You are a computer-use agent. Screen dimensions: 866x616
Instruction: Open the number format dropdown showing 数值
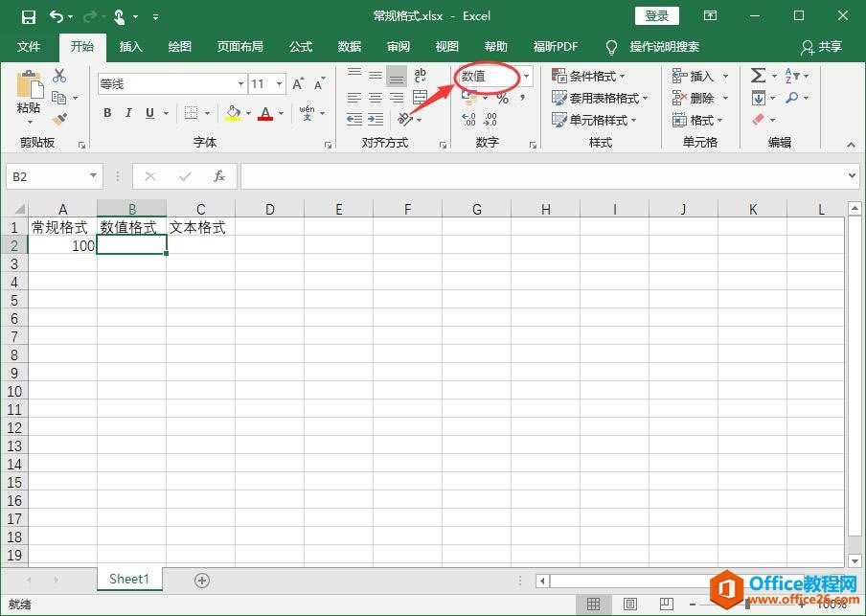coord(527,76)
